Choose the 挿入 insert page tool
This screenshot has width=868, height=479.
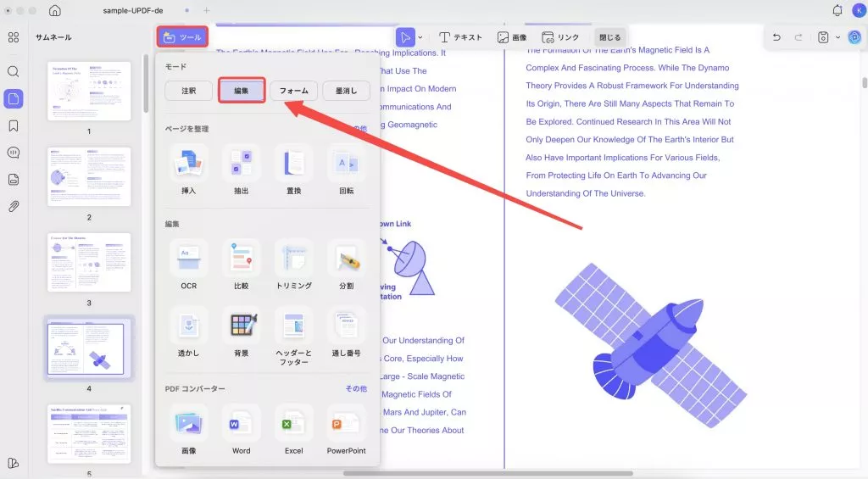pyautogui.click(x=189, y=170)
